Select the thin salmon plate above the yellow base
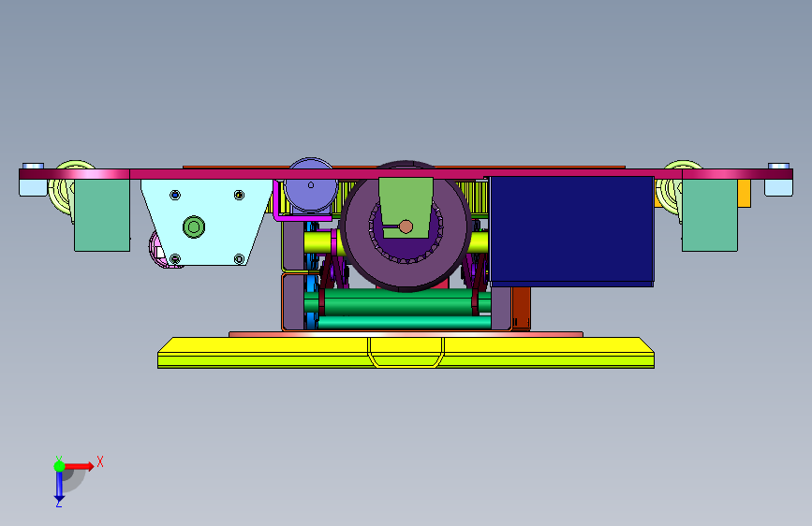The height and width of the screenshot is (526, 812). (406, 334)
